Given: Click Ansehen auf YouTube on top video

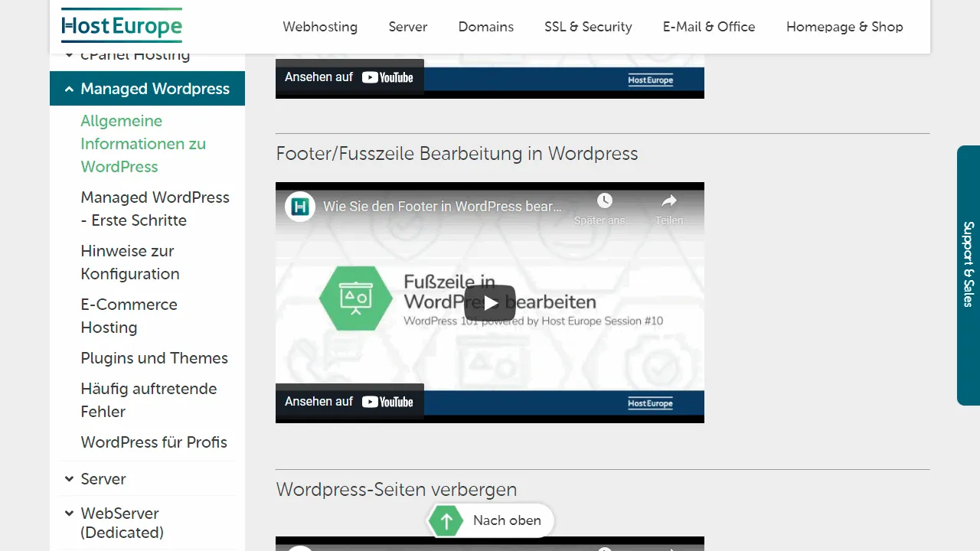Looking at the screenshot, I should [349, 77].
